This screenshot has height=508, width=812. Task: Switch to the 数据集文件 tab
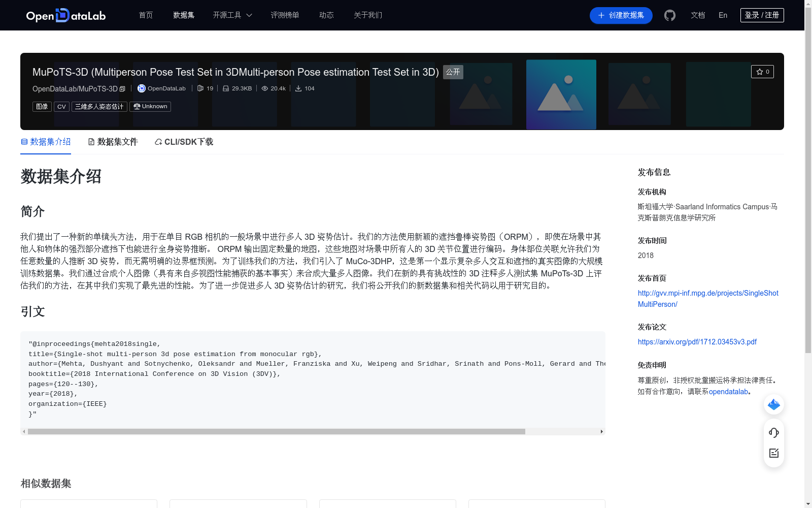click(113, 142)
